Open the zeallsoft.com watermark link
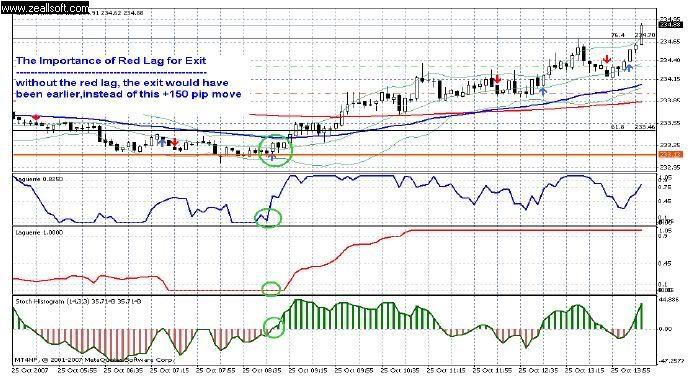The height and width of the screenshot is (388, 700). (x=45, y=8)
